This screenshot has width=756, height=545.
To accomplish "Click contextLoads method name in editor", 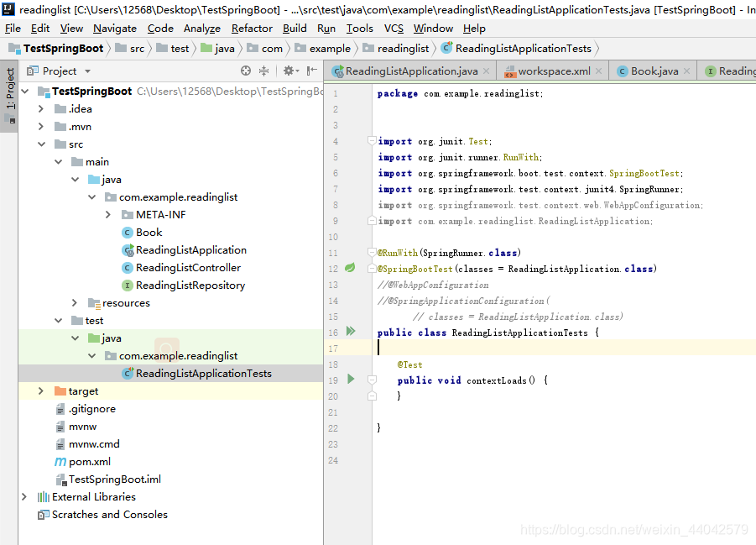I will [497, 380].
